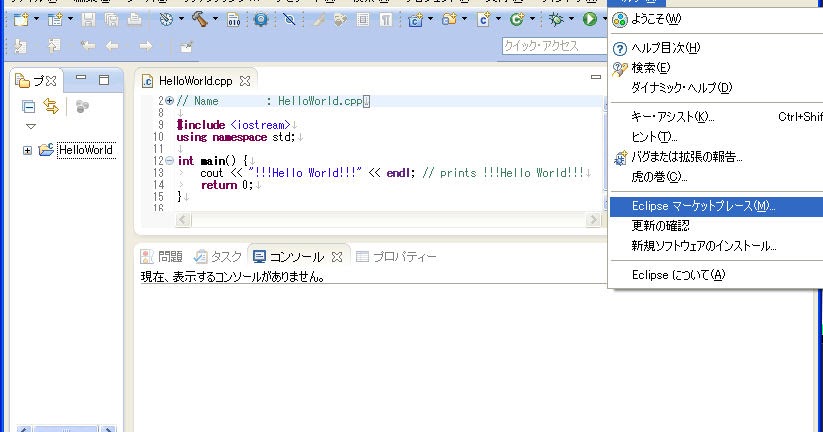Close the HelloWorld.cpp editor tab

click(245, 81)
